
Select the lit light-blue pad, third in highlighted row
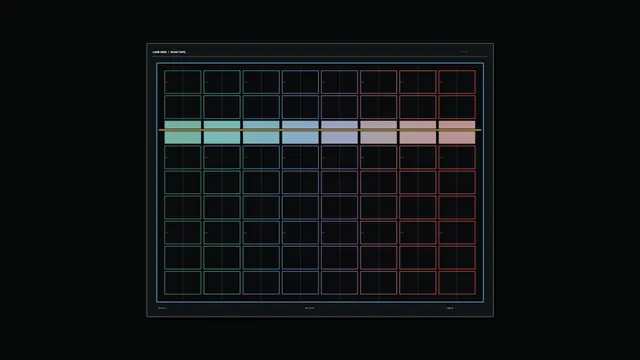point(261,132)
